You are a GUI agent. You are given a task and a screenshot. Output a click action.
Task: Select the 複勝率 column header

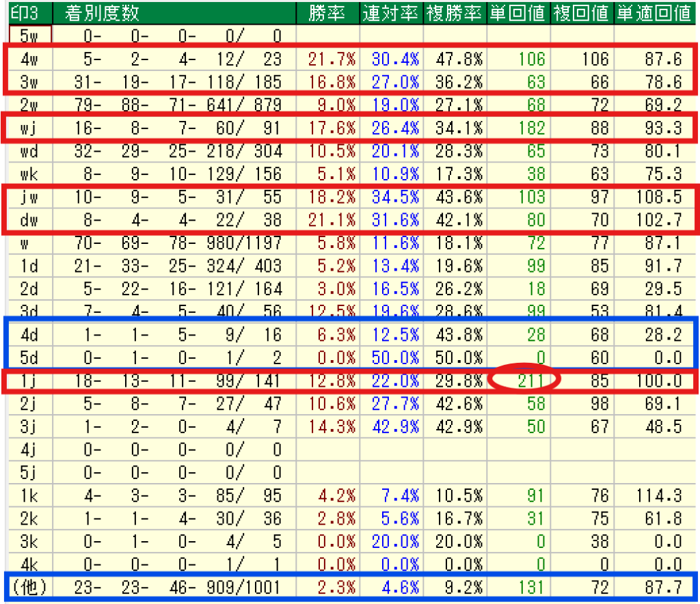[455, 12]
